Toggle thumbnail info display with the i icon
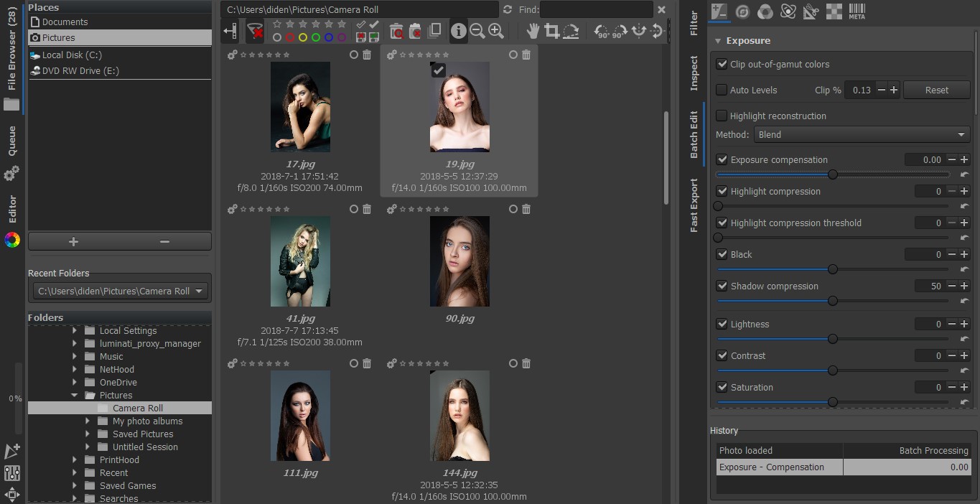This screenshot has height=504, width=980. [x=457, y=31]
